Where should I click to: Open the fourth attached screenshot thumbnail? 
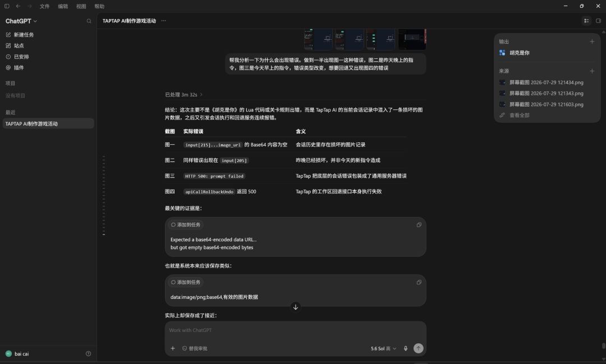(412, 39)
